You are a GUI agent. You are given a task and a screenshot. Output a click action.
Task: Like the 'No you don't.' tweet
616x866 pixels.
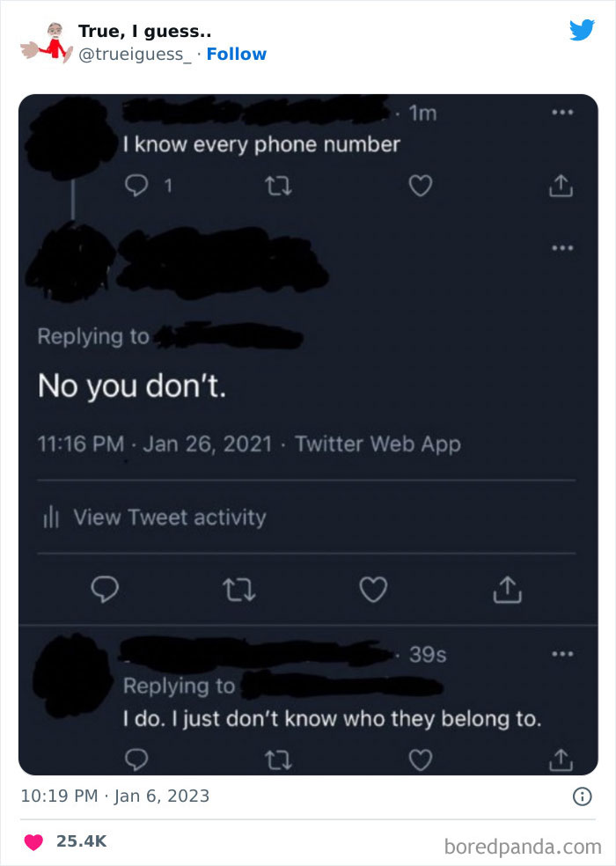click(x=373, y=590)
